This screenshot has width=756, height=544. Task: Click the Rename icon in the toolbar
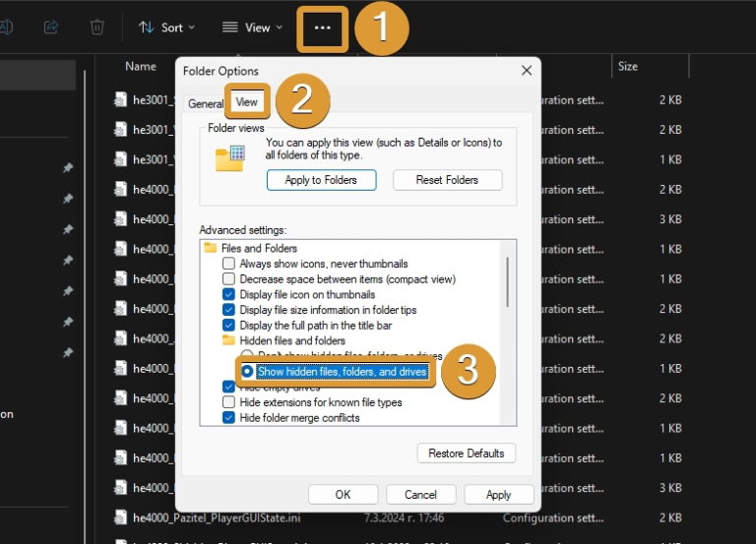pos(6,28)
